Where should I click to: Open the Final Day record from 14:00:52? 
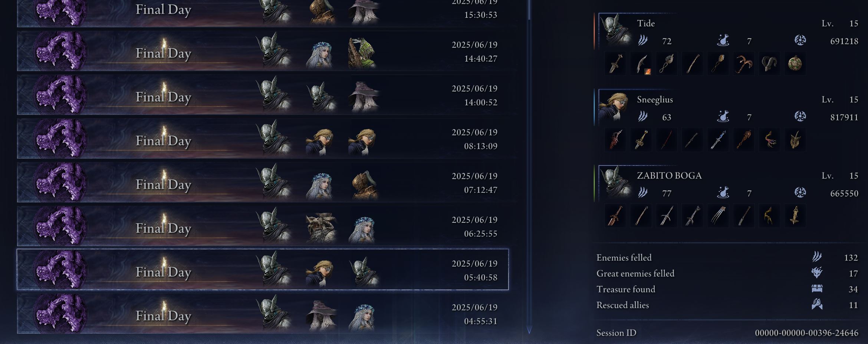tap(263, 95)
